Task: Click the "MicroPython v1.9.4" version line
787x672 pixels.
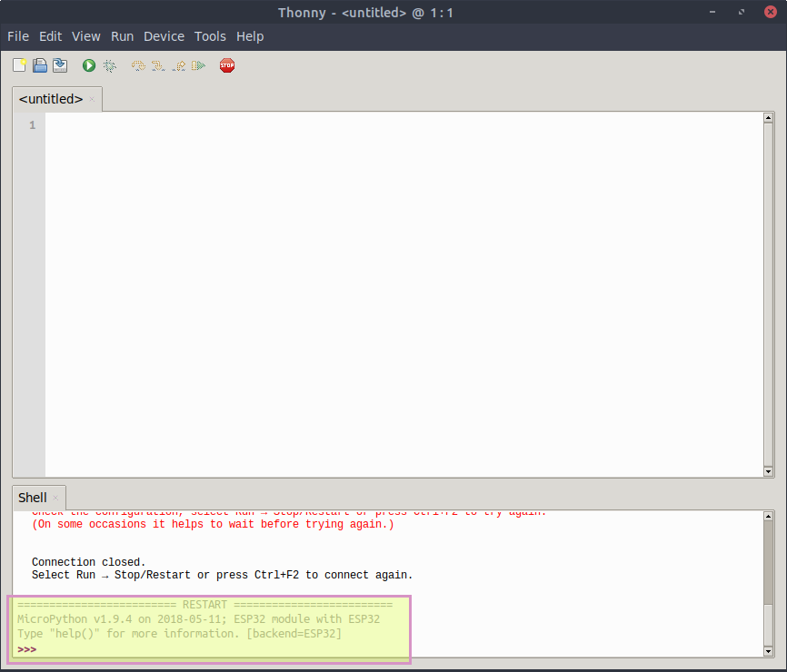Action: (198, 619)
